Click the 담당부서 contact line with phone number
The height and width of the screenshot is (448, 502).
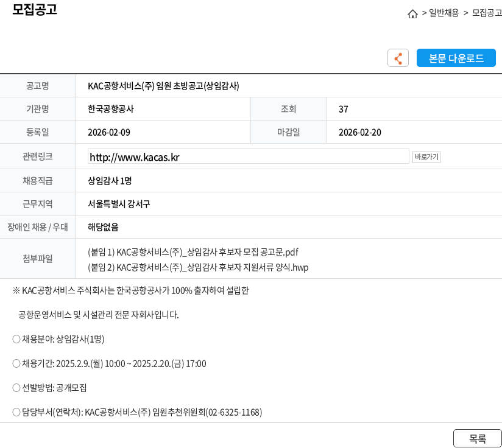click(x=137, y=413)
